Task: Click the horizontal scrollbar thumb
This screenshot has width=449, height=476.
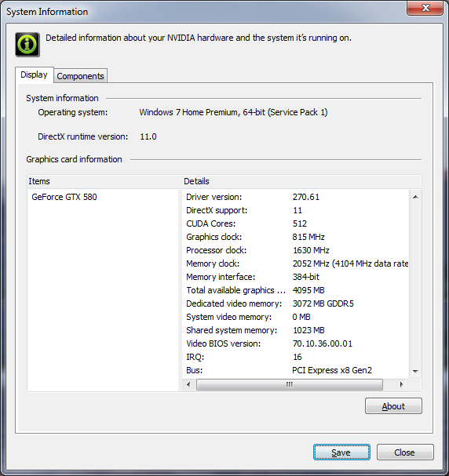Action: pos(290,384)
